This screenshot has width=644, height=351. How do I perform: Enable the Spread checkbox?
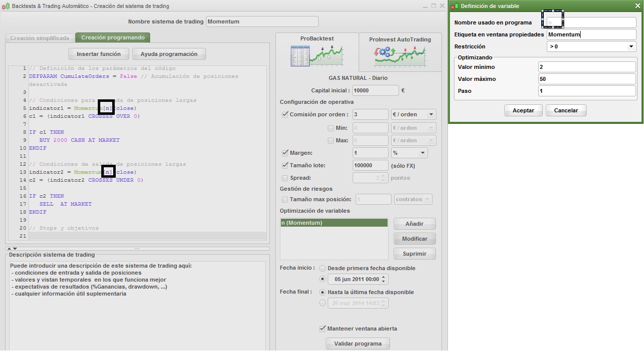click(x=285, y=178)
